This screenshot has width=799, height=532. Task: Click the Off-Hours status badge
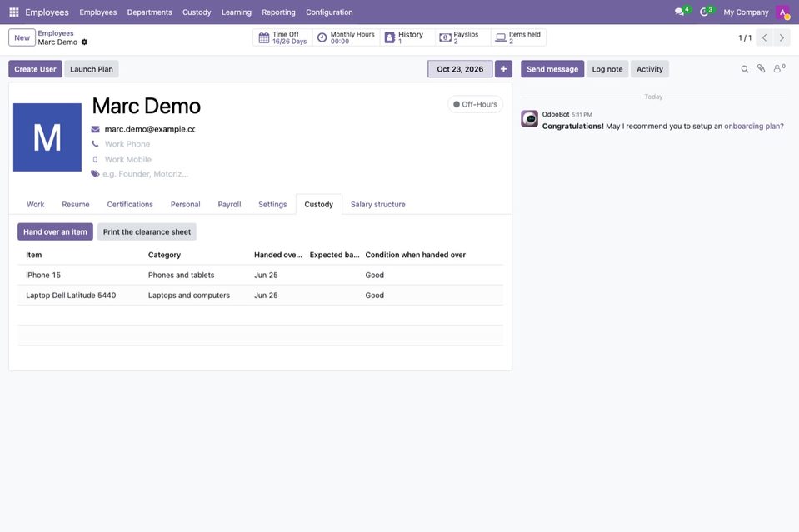(x=476, y=104)
